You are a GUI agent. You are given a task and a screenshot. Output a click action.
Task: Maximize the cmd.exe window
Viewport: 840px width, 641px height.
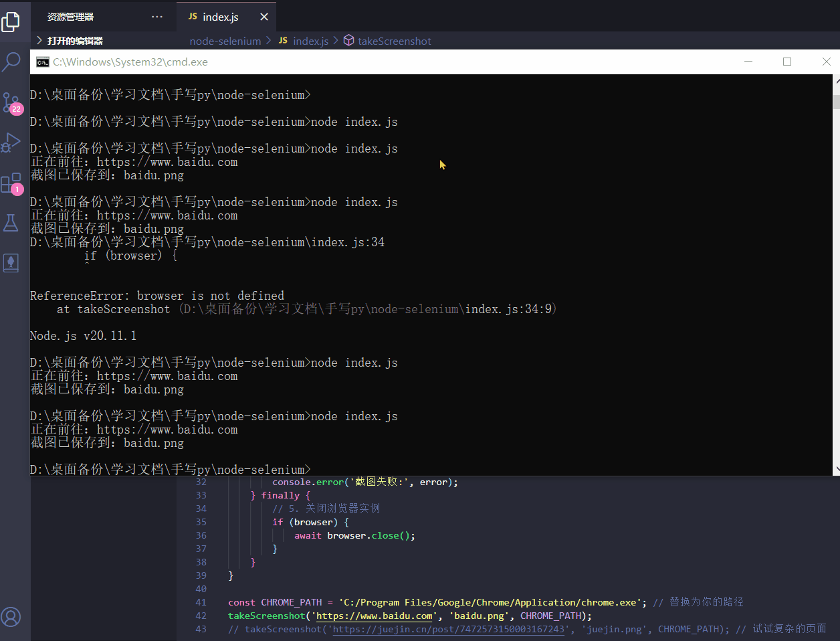[787, 62]
